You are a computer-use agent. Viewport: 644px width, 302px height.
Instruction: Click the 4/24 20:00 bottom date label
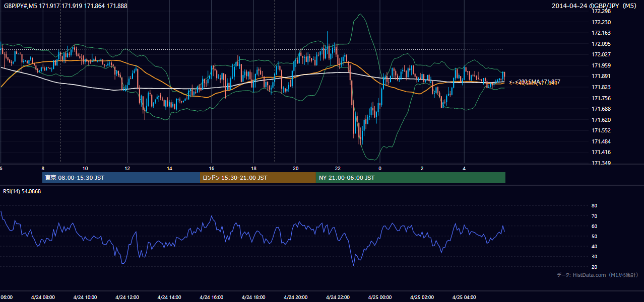click(295, 297)
